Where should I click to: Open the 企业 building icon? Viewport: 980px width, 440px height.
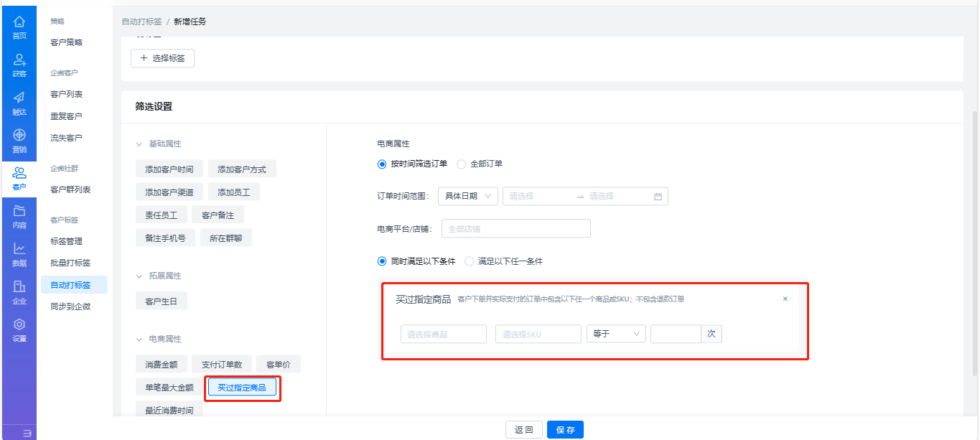point(19,287)
